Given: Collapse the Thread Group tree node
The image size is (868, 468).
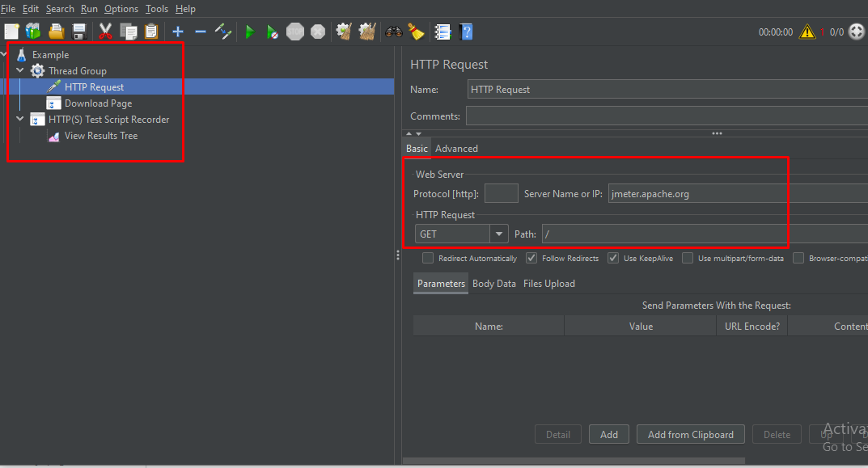Looking at the screenshot, I should tap(20, 70).
